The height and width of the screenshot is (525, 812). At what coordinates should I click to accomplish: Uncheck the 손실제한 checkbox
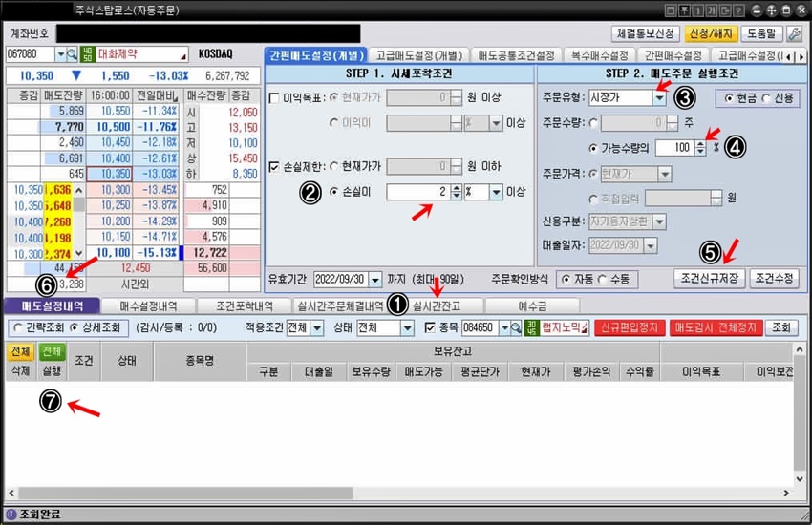274,166
